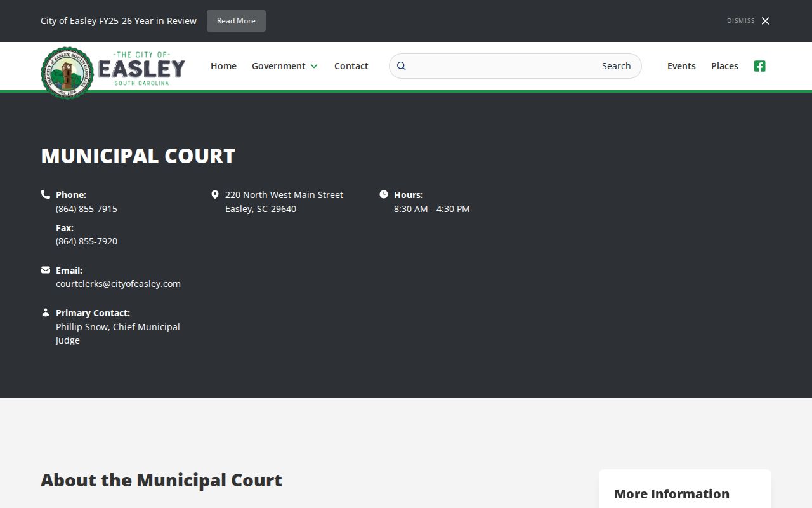Click the search magnifier icon
Image resolution: width=812 pixels, height=508 pixels.
point(401,66)
